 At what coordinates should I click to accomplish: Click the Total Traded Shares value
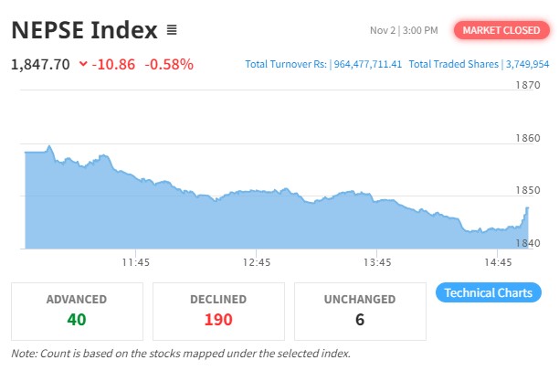[x=527, y=65]
